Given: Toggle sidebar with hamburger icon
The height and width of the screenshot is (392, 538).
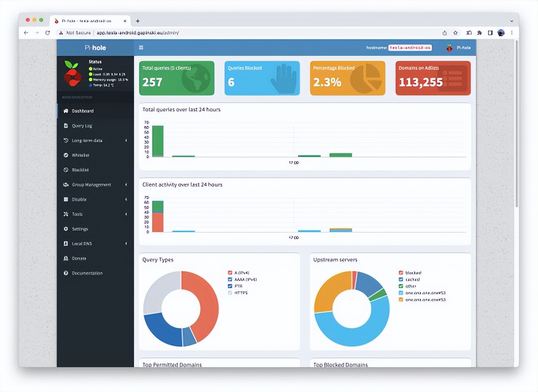Looking at the screenshot, I should [x=141, y=48].
